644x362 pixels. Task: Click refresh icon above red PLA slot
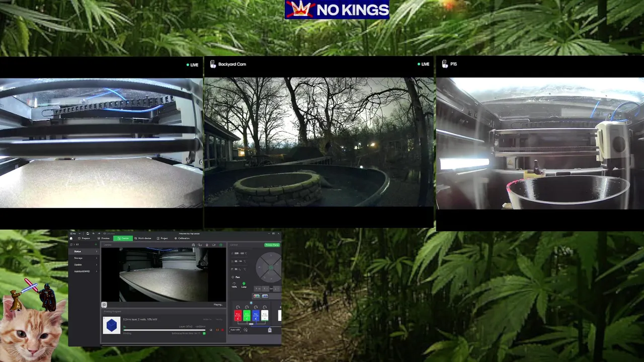click(x=238, y=307)
